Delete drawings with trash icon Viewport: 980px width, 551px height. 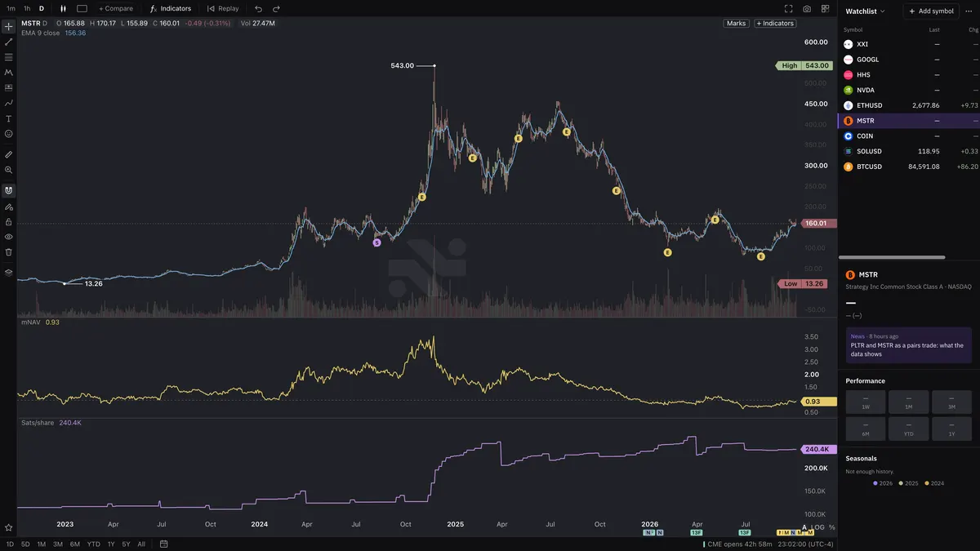(x=8, y=252)
